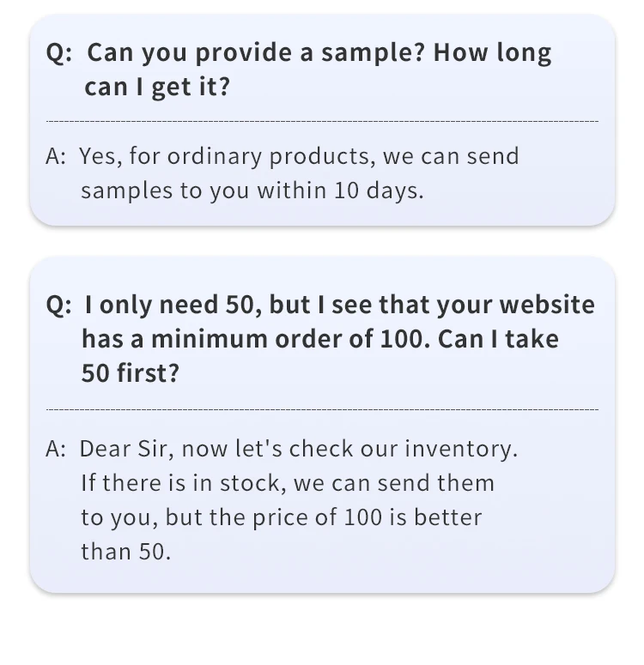Click the first question's "Q:" label
The image size is (644, 665).
(x=59, y=53)
